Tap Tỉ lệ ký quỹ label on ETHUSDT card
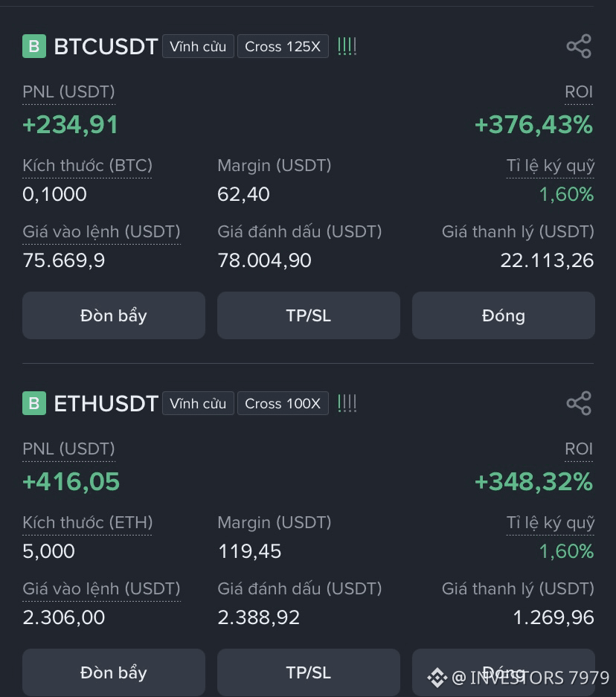 pos(551,523)
